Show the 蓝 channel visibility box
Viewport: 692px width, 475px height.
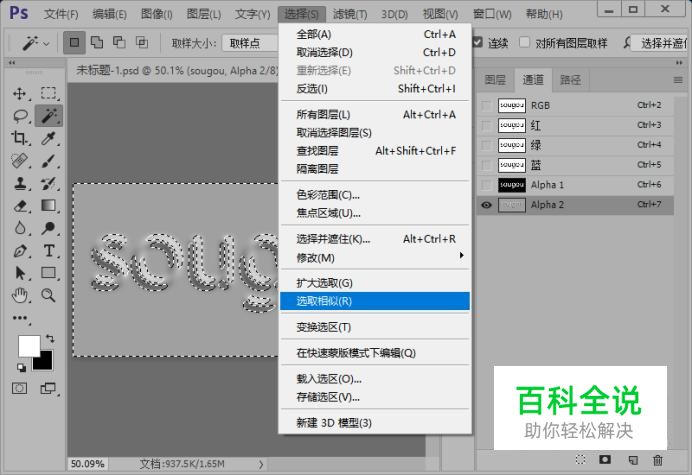click(486, 165)
